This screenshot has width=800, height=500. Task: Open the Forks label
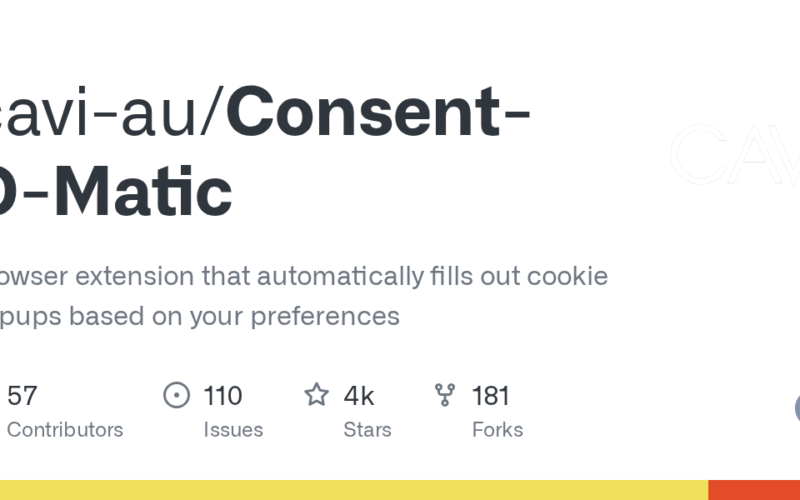[x=497, y=430]
